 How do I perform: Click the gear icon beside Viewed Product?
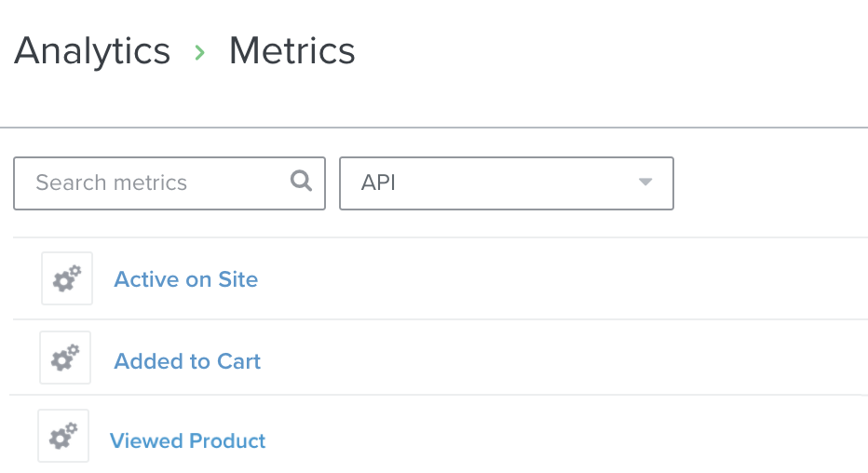63,436
